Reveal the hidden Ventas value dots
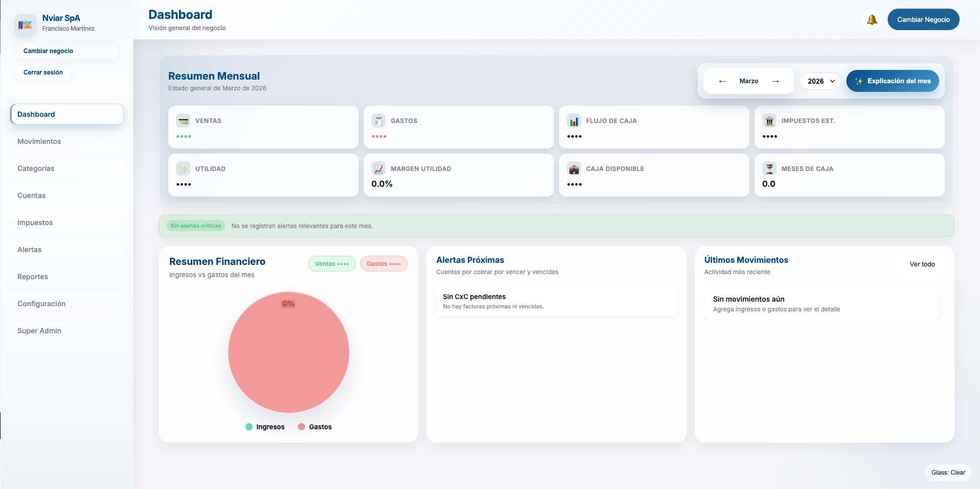This screenshot has height=489, width=980. 184,136
